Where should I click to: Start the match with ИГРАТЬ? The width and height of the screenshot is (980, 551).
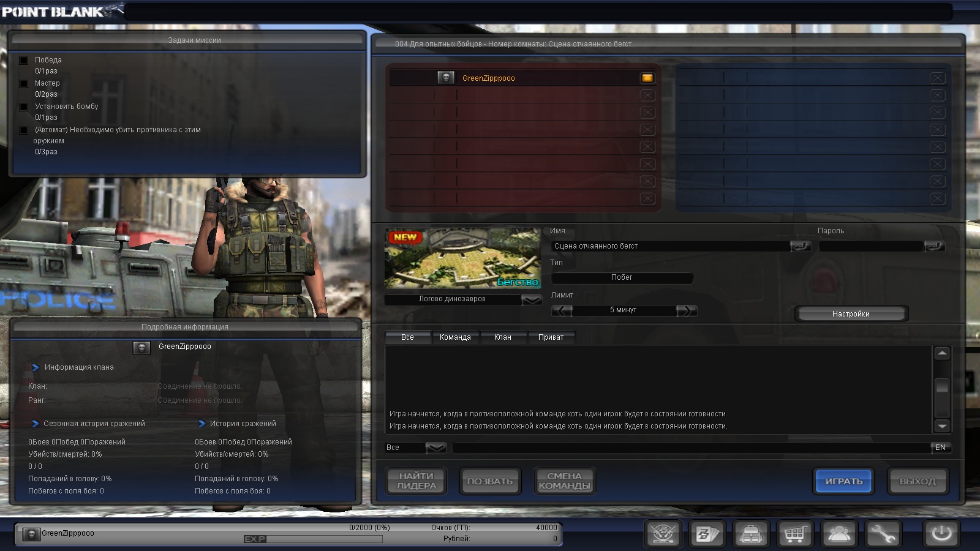[843, 481]
